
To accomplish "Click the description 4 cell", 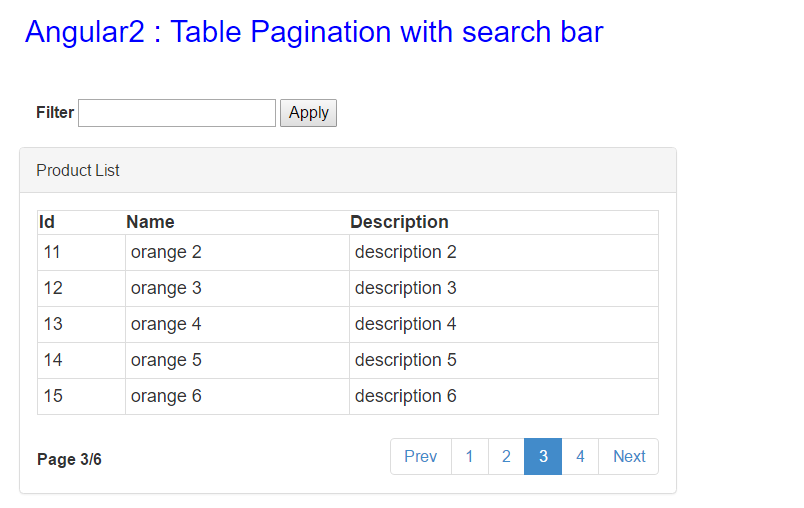I will pyautogui.click(x=504, y=324).
